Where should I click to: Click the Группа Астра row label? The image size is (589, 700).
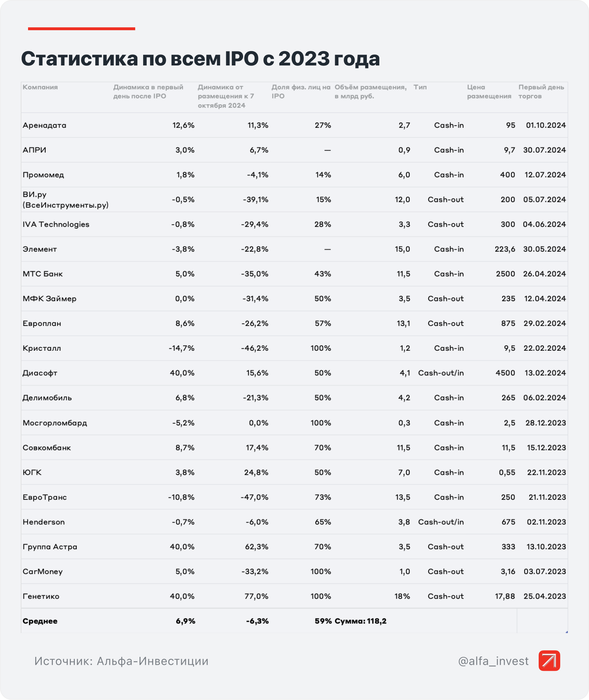[x=50, y=547]
